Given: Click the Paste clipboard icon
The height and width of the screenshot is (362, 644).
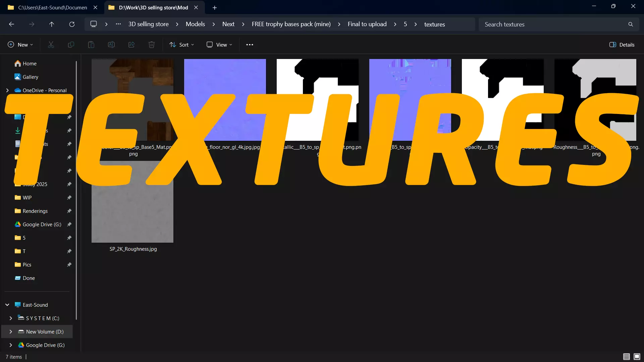Looking at the screenshot, I should (91, 45).
